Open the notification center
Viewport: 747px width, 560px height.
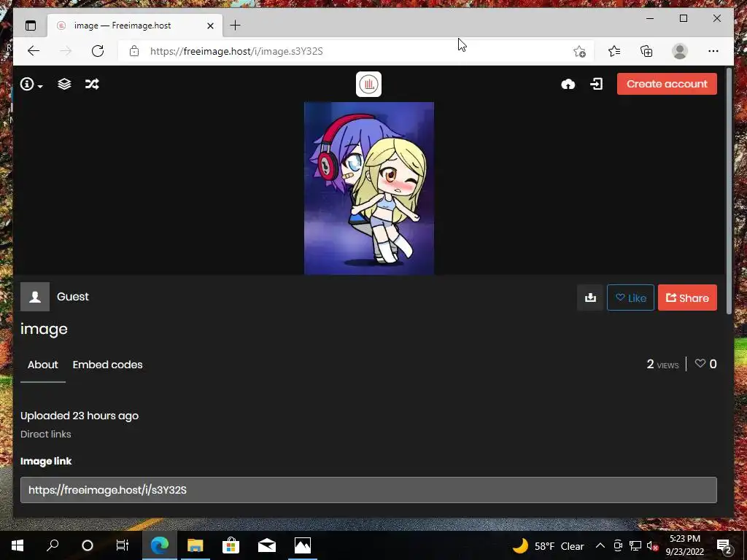[x=724, y=545]
